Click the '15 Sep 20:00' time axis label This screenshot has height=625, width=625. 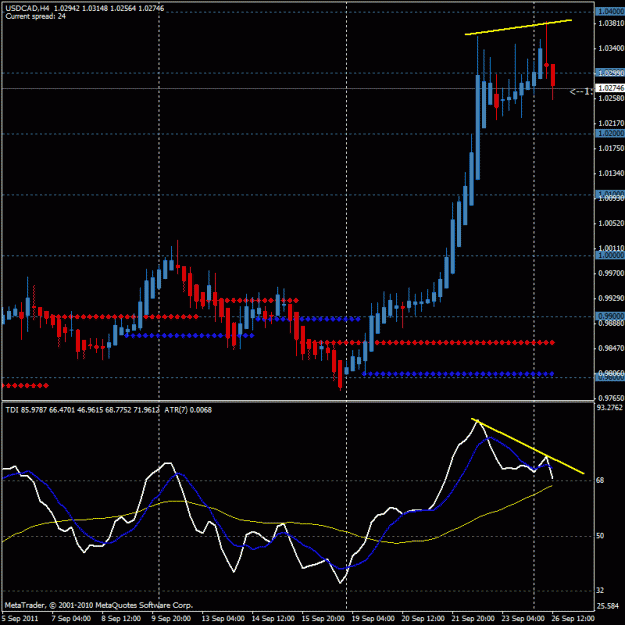point(323,619)
